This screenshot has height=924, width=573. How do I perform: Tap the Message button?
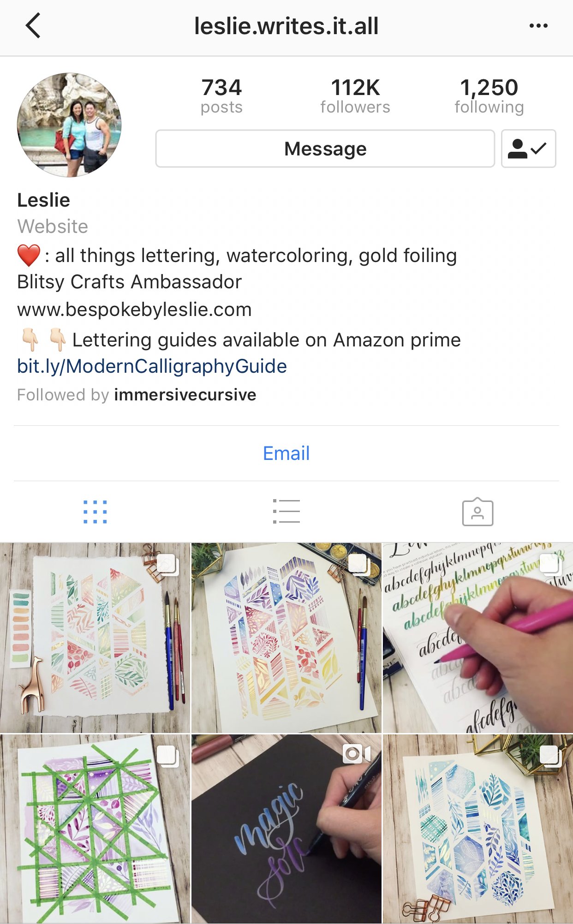325,149
